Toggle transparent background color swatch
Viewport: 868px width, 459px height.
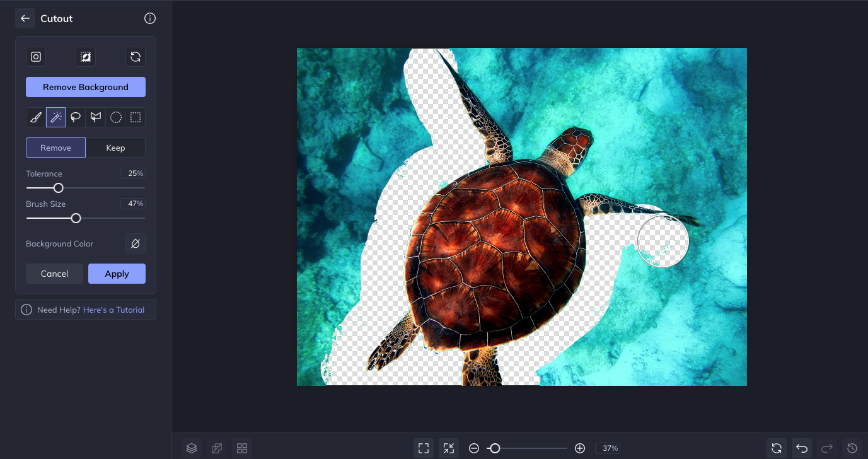[135, 243]
